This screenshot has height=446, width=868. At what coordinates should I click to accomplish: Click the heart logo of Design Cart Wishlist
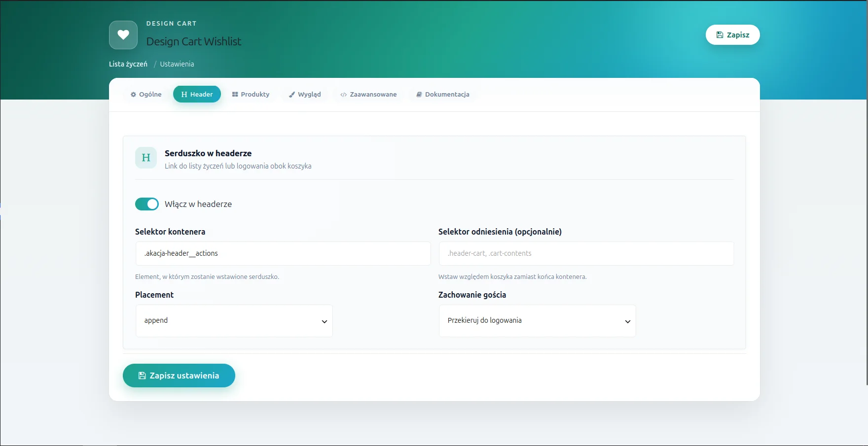pyautogui.click(x=123, y=35)
